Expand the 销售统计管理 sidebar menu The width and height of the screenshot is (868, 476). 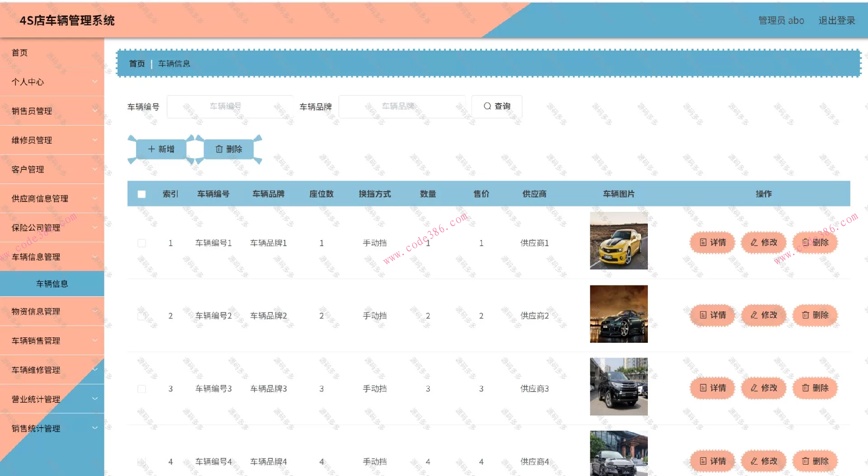[x=52, y=428]
